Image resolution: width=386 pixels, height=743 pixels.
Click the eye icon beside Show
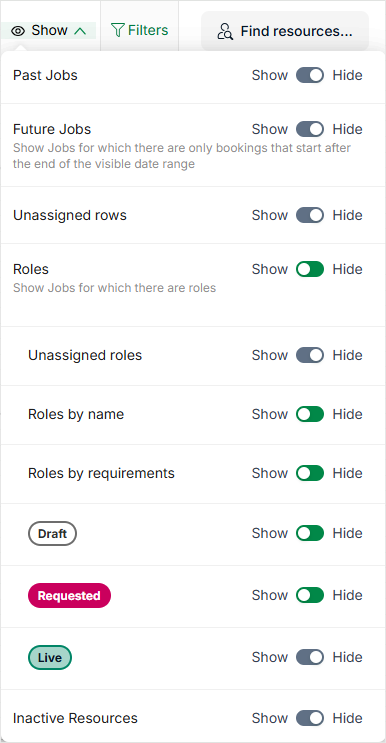[x=18, y=31]
